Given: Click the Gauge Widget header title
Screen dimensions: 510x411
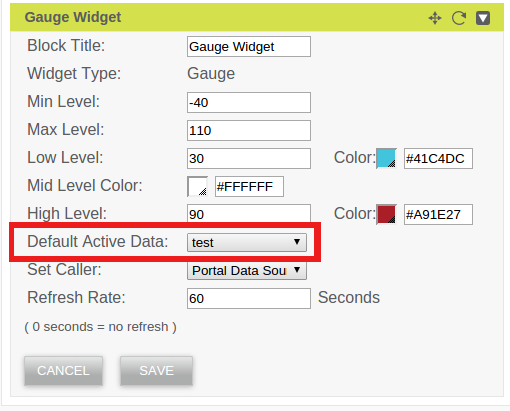Looking at the screenshot, I should coord(73,17).
